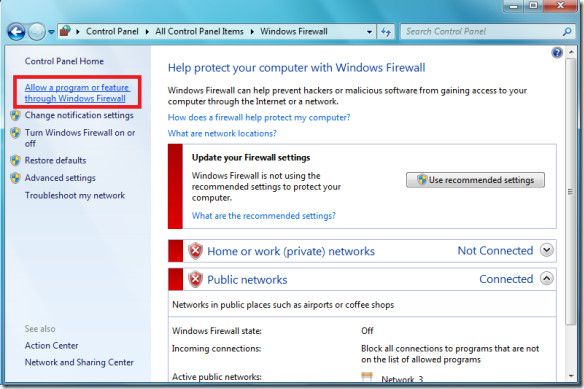This screenshot has width=584, height=389.
Task: Click the Connected status text
Action: click(506, 279)
